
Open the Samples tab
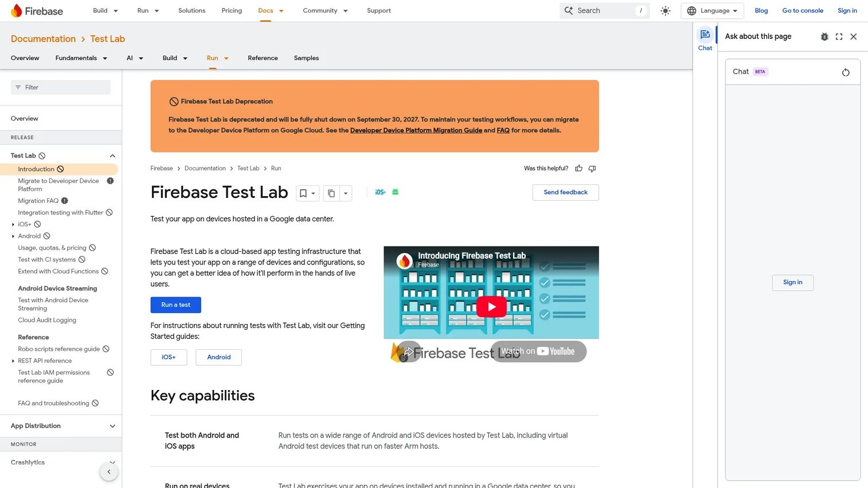pos(306,58)
